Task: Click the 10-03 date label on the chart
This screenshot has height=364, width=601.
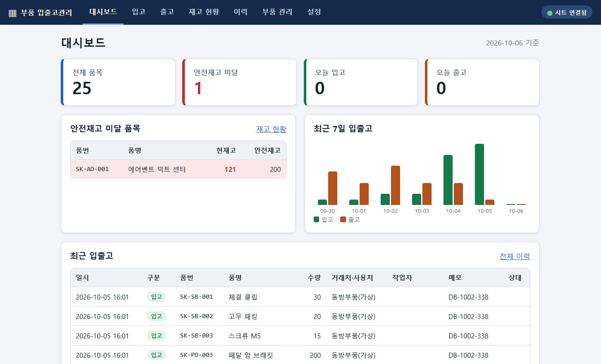Action: [422, 211]
